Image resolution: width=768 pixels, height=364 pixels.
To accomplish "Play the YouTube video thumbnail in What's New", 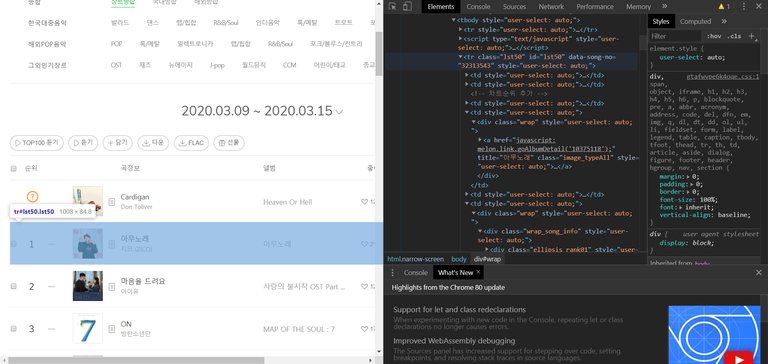I will pyautogui.click(x=738, y=358).
